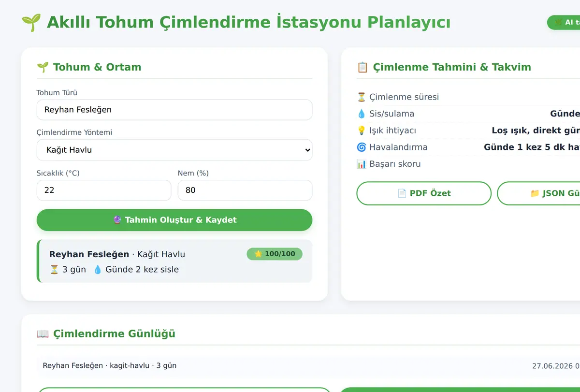
Task: Click the hourglass icon next to Çimlenme süresi
Action: pyautogui.click(x=362, y=97)
